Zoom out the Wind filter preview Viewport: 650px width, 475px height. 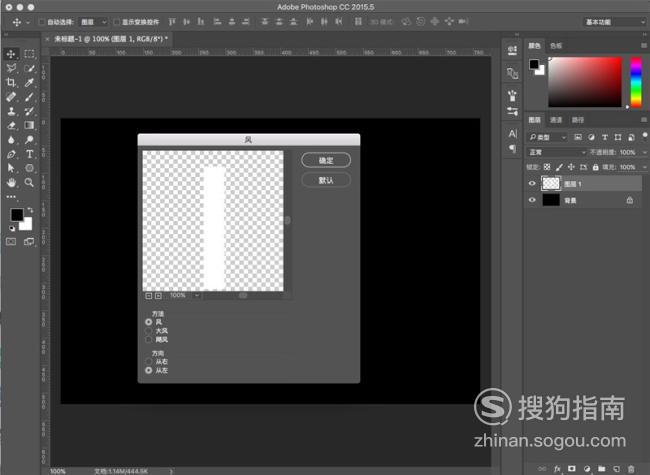(149, 296)
